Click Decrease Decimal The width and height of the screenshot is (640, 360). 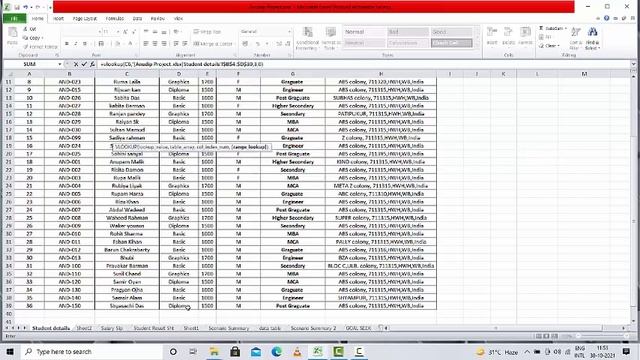(288, 44)
